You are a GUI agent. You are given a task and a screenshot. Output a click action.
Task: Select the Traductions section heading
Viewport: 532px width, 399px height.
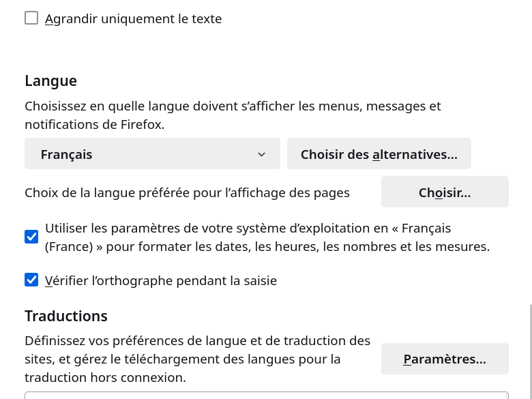[x=66, y=316]
